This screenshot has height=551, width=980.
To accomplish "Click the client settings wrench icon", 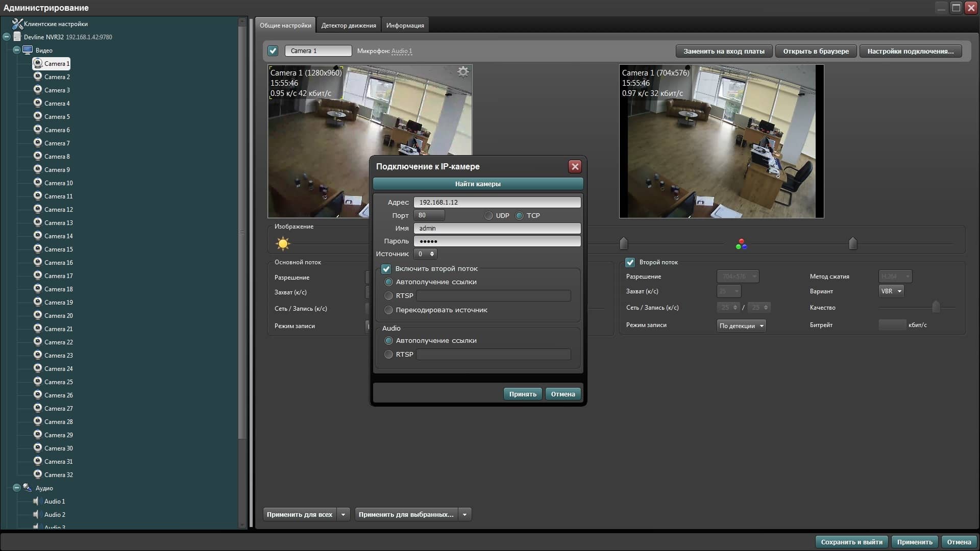I will pyautogui.click(x=17, y=24).
